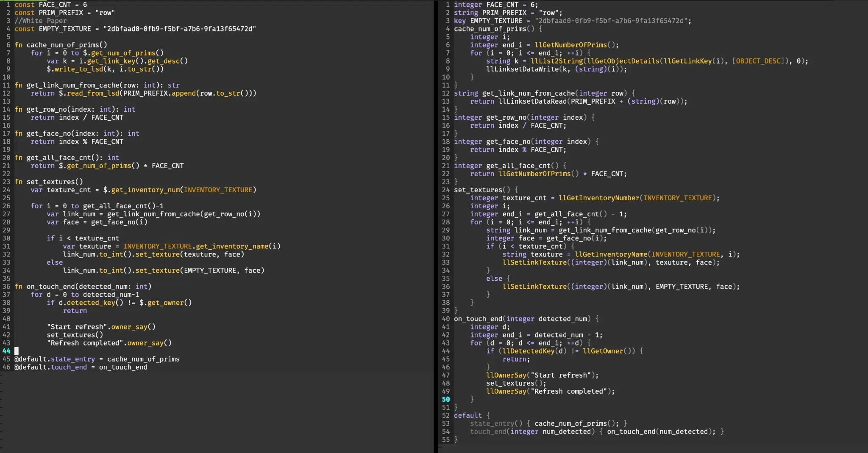Place the cursor on left pane line 44
This screenshot has width=868, height=453.
point(17,351)
